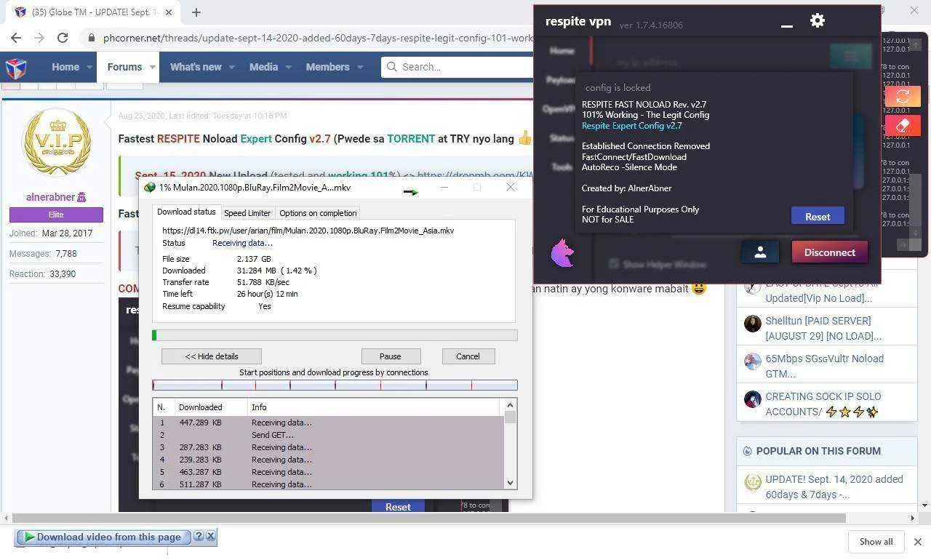Click the Elite user badge
The width and height of the screenshot is (931, 560).
56,215
